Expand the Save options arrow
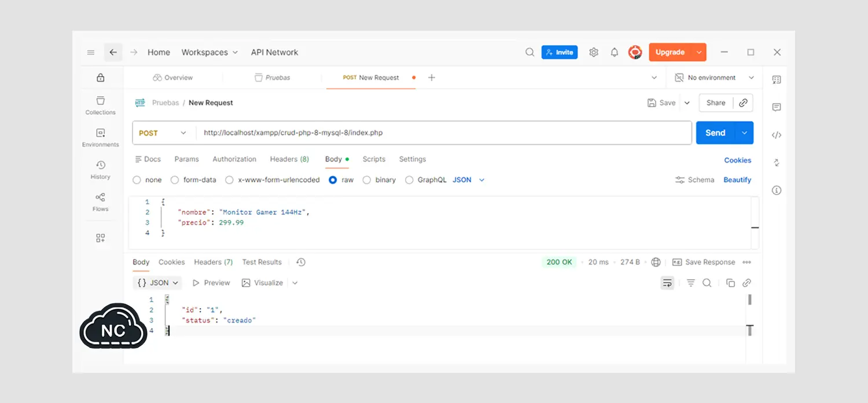868x403 pixels. (x=687, y=102)
